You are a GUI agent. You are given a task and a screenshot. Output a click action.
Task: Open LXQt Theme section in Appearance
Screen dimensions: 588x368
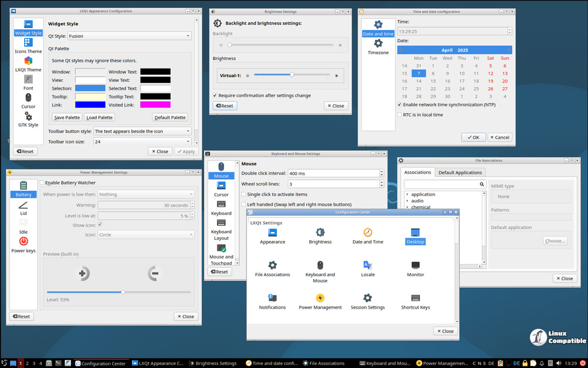click(x=28, y=64)
